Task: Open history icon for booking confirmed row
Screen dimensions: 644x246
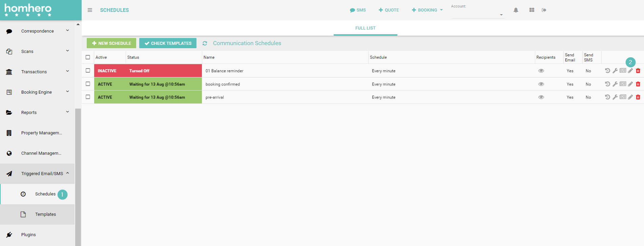Action: (607, 84)
